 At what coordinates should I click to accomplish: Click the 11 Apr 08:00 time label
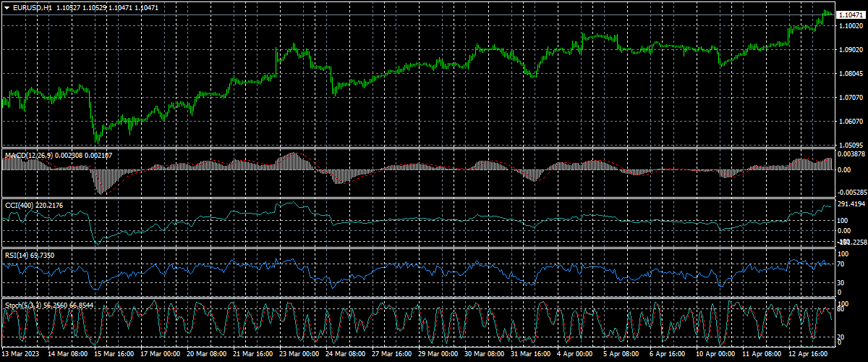tap(762, 353)
